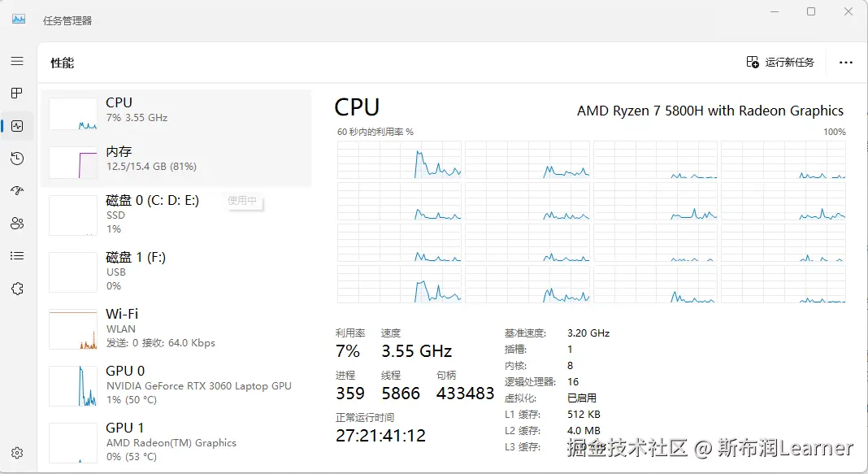Select 磁盘 1 (F:) USB entry
Image resolution: width=868 pixels, height=474 pixels.
pos(176,272)
